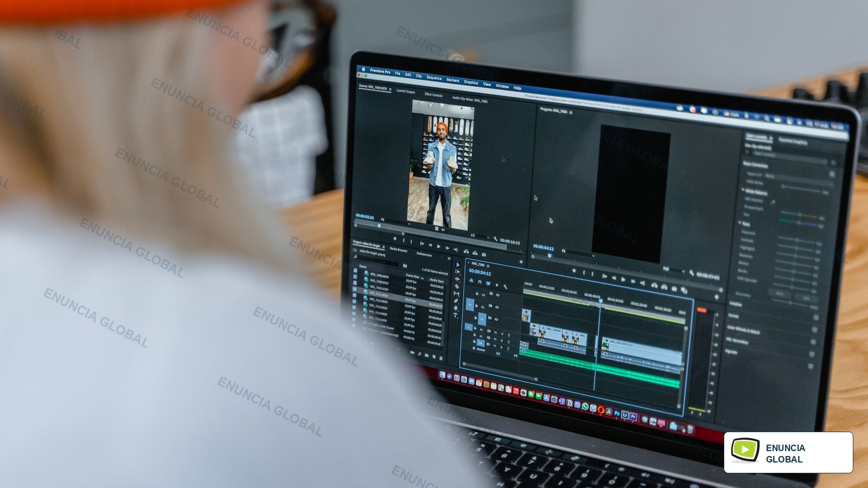The width and height of the screenshot is (868, 488).
Task: Open timeline display settings wrench
Action: pos(505,287)
